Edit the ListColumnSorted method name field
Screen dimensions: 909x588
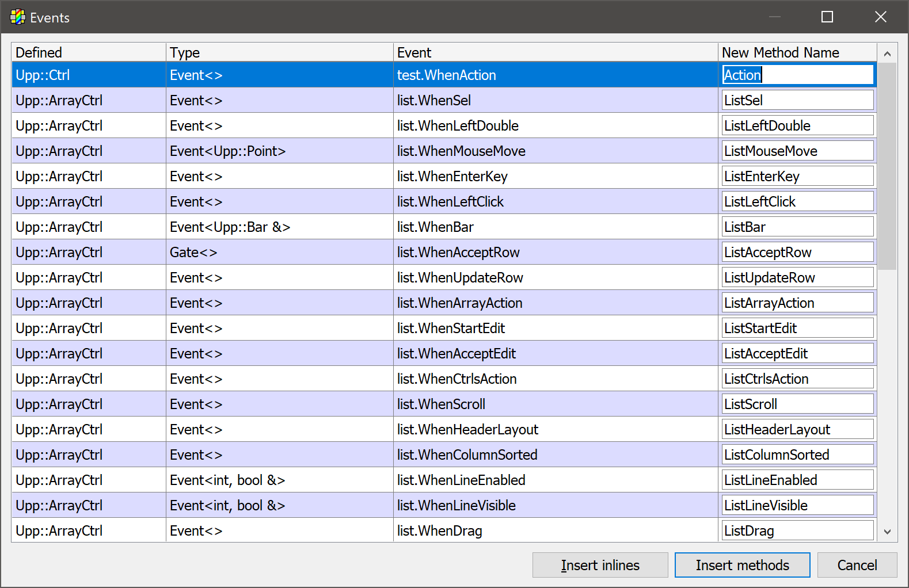coord(797,455)
